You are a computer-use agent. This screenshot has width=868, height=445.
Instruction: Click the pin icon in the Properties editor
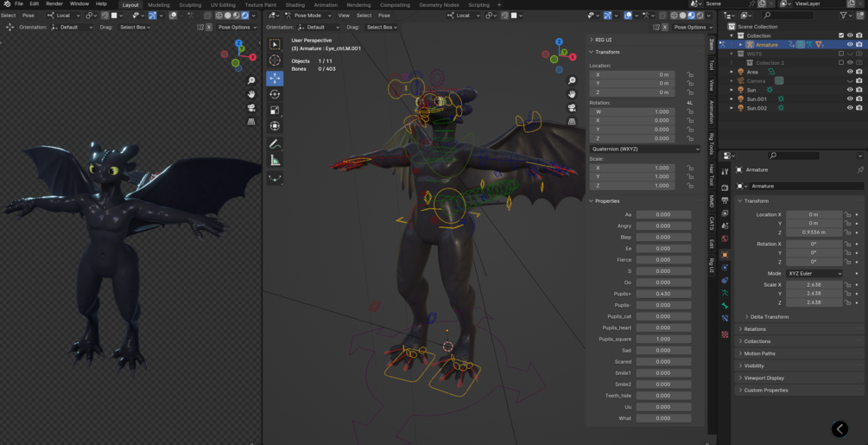860,169
